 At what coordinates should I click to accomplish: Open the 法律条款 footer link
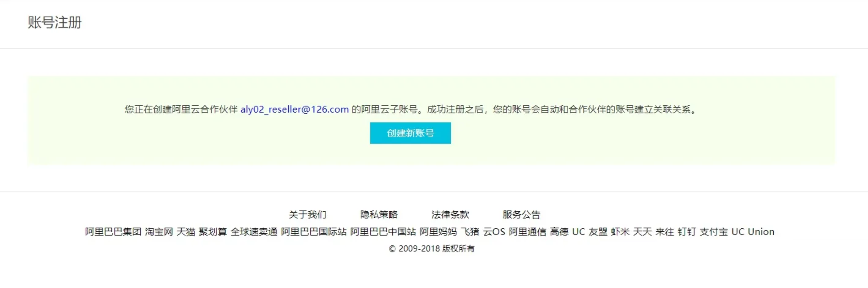[450, 215]
